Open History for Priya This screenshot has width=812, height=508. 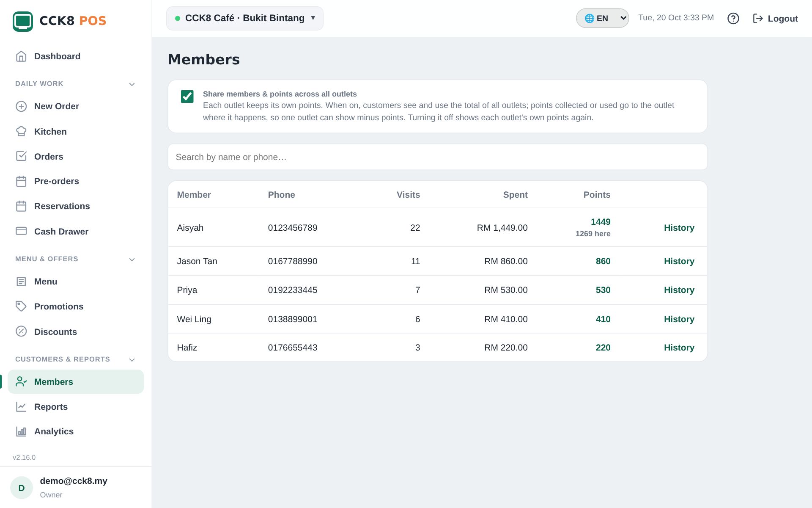679,290
